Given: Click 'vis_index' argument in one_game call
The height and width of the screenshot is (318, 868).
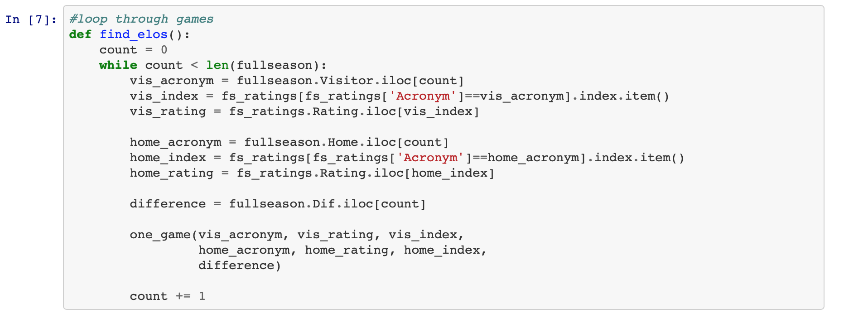Looking at the screenshot, I should click(x=423, y=235).
